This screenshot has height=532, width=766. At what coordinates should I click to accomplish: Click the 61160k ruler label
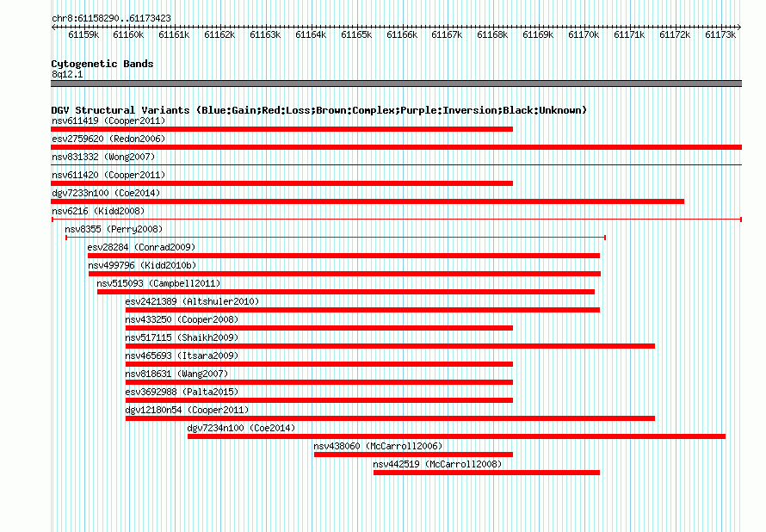[x=128, y=34]
